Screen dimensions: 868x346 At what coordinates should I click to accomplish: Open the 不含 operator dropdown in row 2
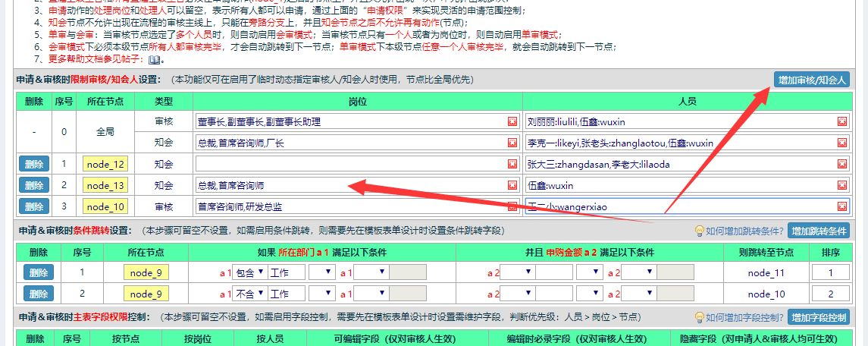pyautogui.click(x=249, y=294)
